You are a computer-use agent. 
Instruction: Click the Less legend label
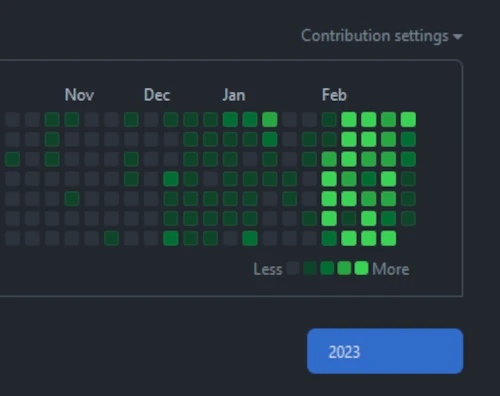(268, 269)
